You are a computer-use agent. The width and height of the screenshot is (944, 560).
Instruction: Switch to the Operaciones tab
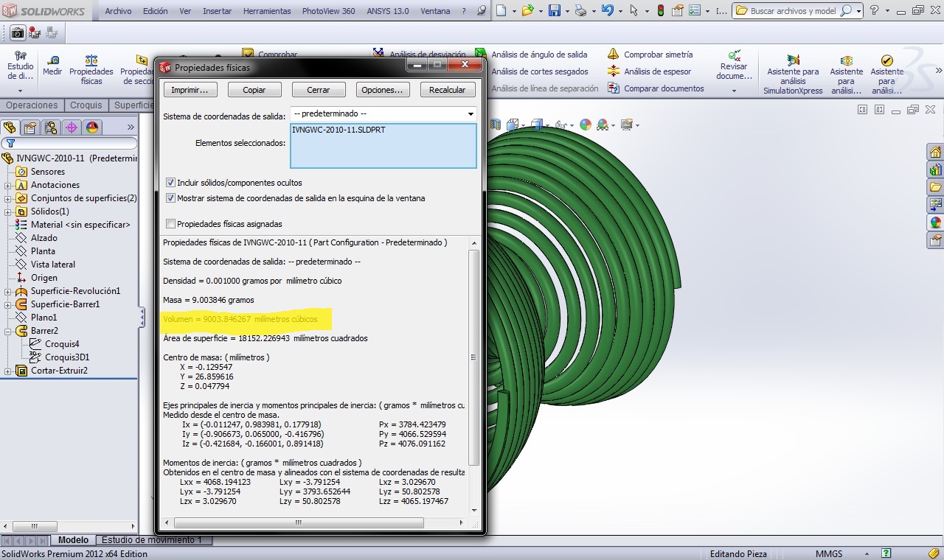[x=32, y=105]
